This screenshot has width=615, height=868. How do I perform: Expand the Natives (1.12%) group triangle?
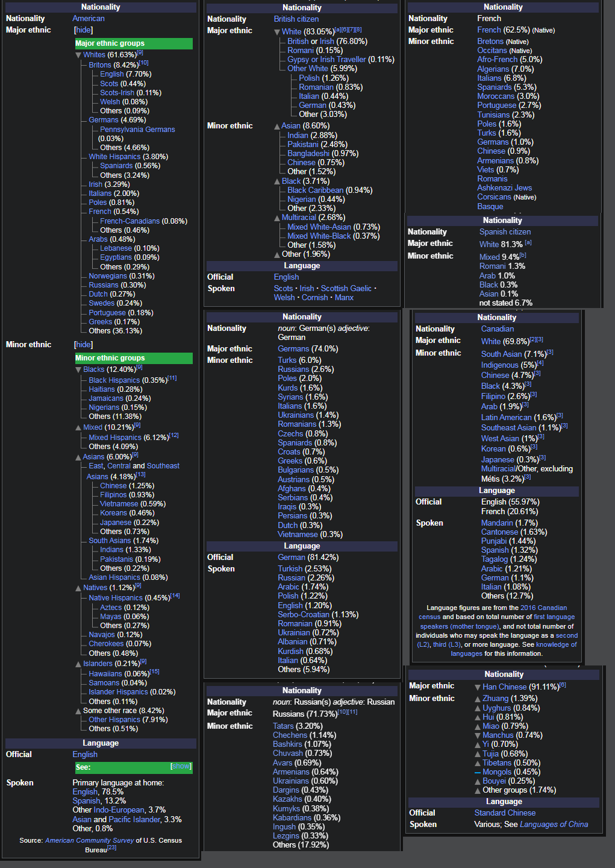(78, 588)
